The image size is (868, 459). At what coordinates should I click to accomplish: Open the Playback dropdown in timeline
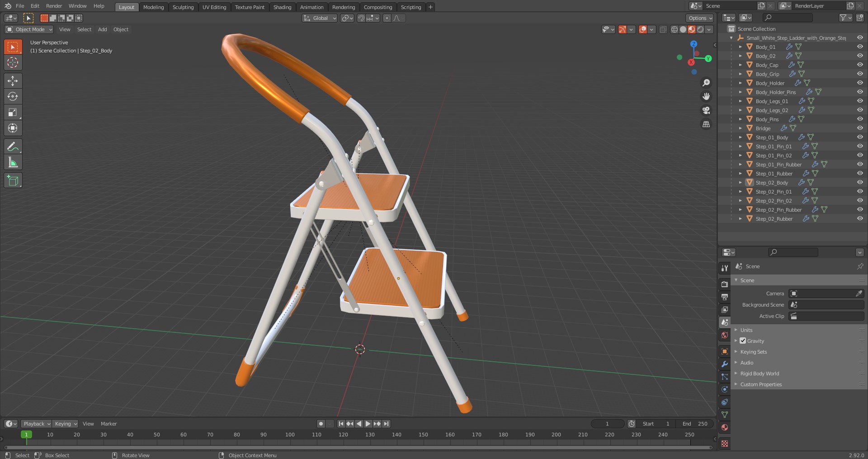(36, 424)
